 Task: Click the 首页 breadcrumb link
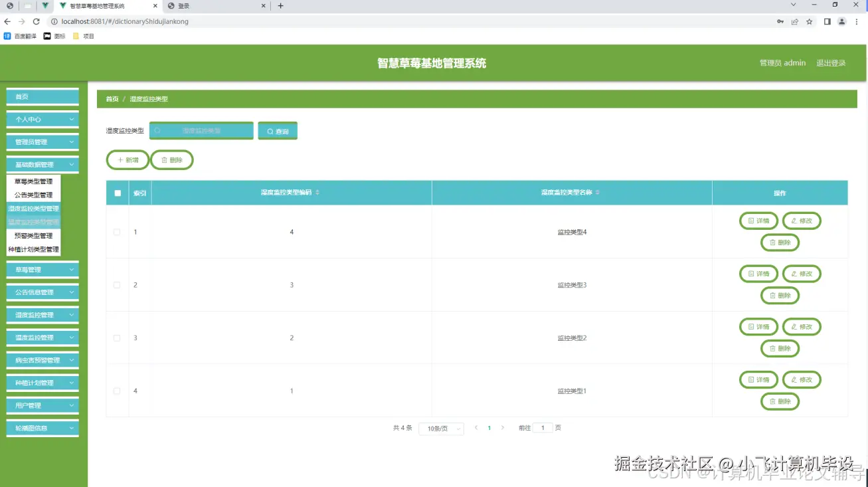coord(112,99)
